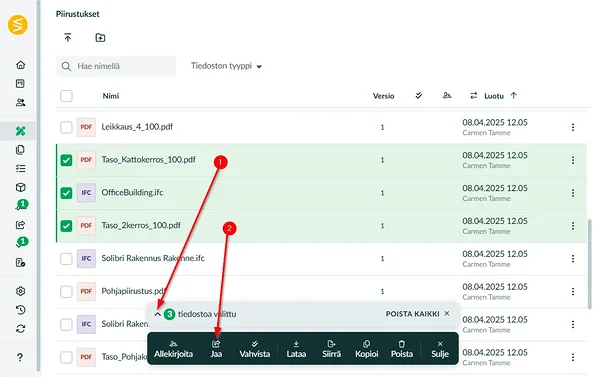
Task: Click Poista to delete selected files
Action: [x=402, y=349]
